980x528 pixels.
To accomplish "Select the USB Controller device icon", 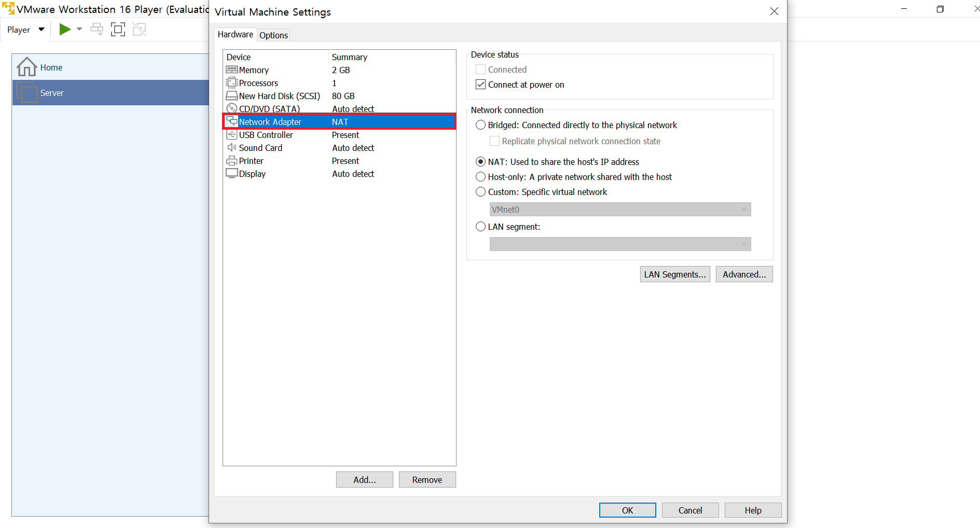I will (232, 134).
